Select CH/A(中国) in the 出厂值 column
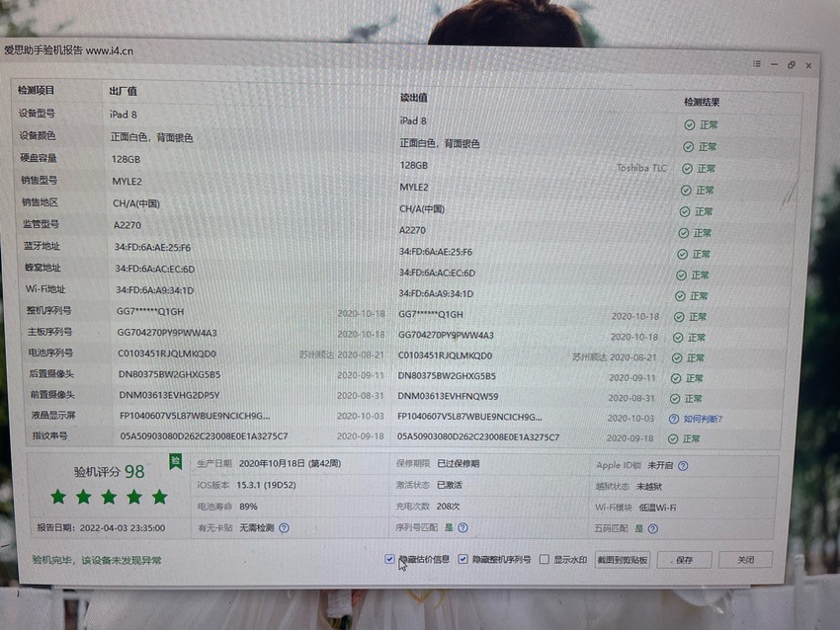 tap(136, 203)
